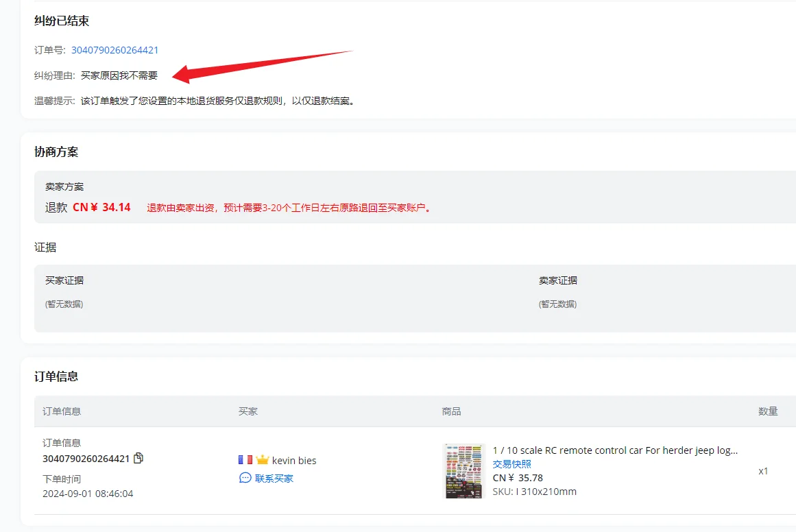Click the 温馨提示 reminder text line
The height and width of the screenshot is (532, 796).
point(195,101)
